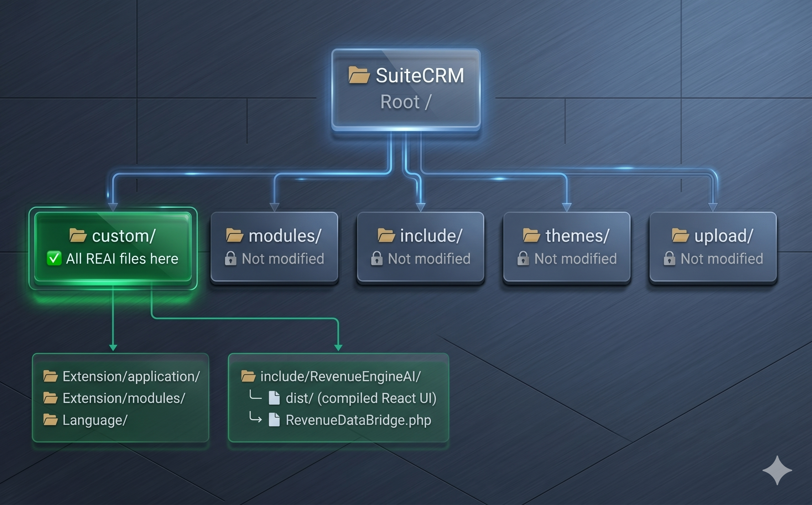
Task: Click the include/RevenueEngineAI/ folder icon
Action: pyautogui.click(x=248, y=376)
